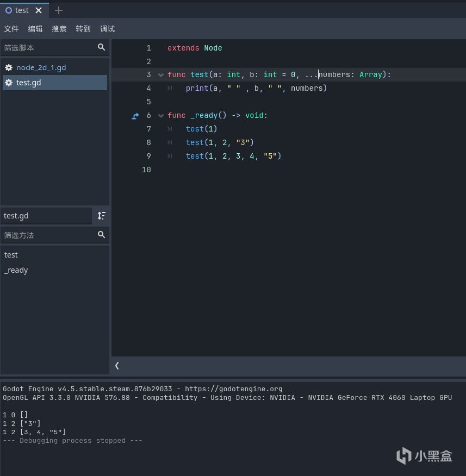Toggle alphabetical sorting of methods
The height and width of the screenshot is (476, 466).
[x=102, y=216]
